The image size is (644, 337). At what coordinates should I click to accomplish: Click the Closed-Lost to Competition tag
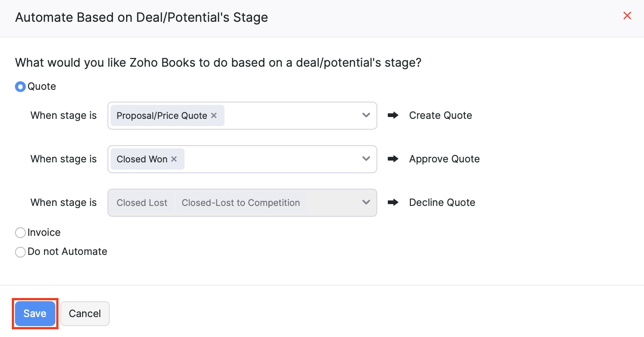click(x=241, y=203)
